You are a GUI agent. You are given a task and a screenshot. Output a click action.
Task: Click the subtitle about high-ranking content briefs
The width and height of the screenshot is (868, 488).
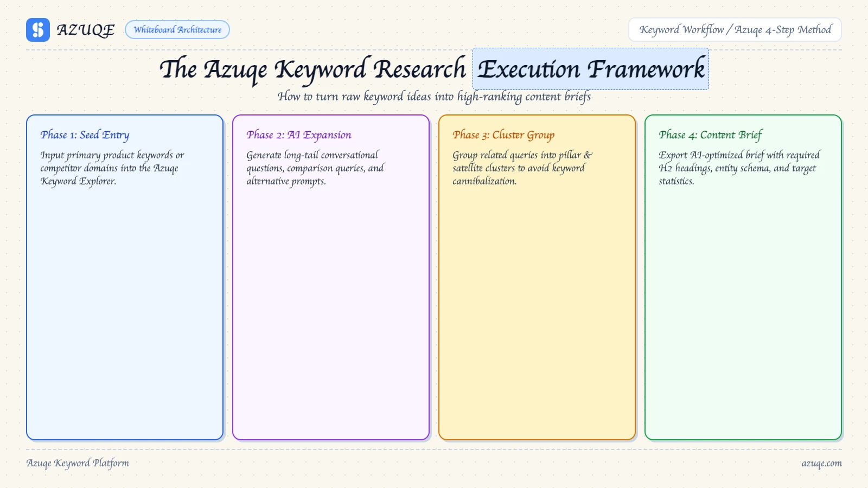434,97
